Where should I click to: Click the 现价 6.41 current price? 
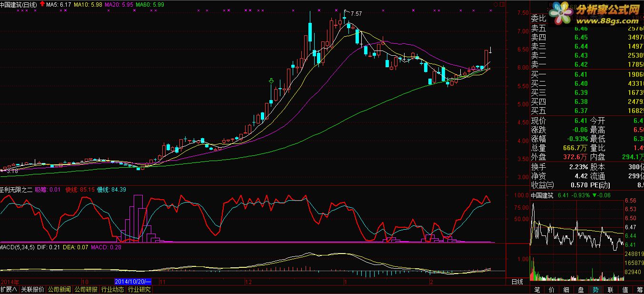580,121
